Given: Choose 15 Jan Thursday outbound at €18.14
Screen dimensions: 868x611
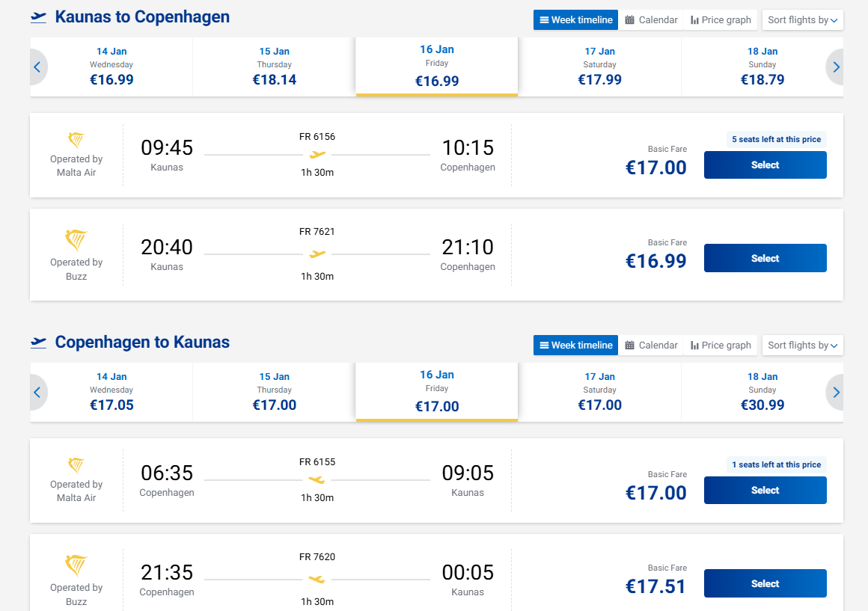Looking at the screenshot, I should (x=274, y=67).
